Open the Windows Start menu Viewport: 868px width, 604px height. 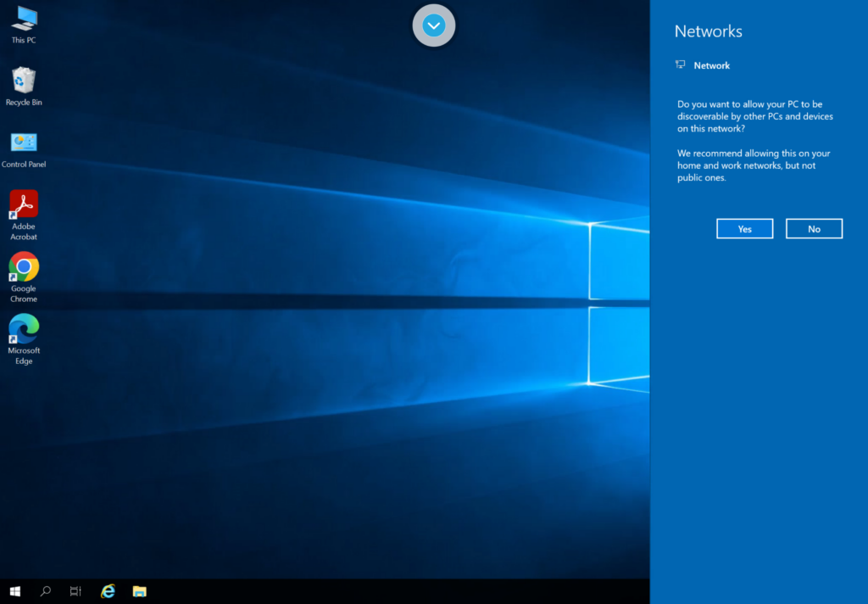[14, 591]
